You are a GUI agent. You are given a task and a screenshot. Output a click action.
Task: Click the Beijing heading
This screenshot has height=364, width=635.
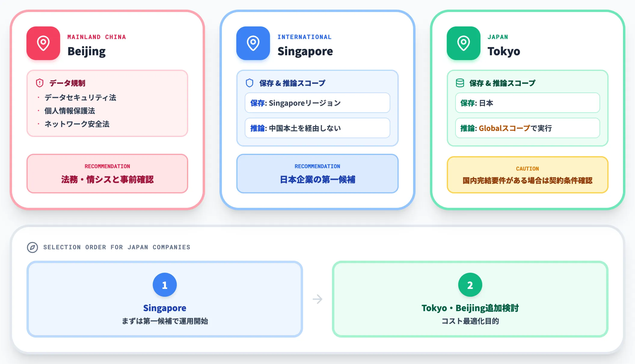[87, 51]
